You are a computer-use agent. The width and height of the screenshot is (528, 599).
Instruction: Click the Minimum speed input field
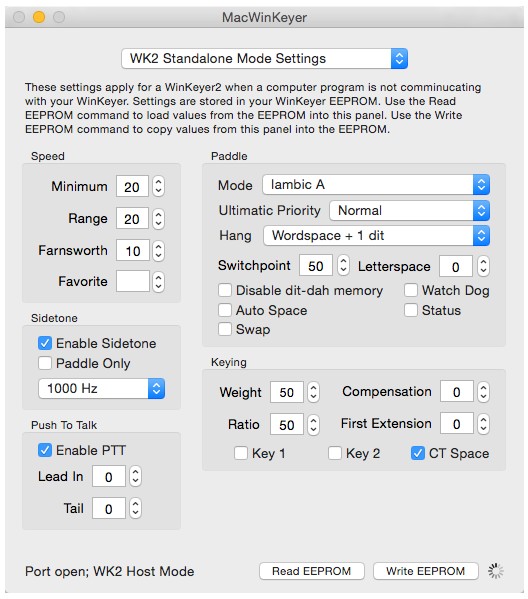pyautogui.click(x=132, y=186)
